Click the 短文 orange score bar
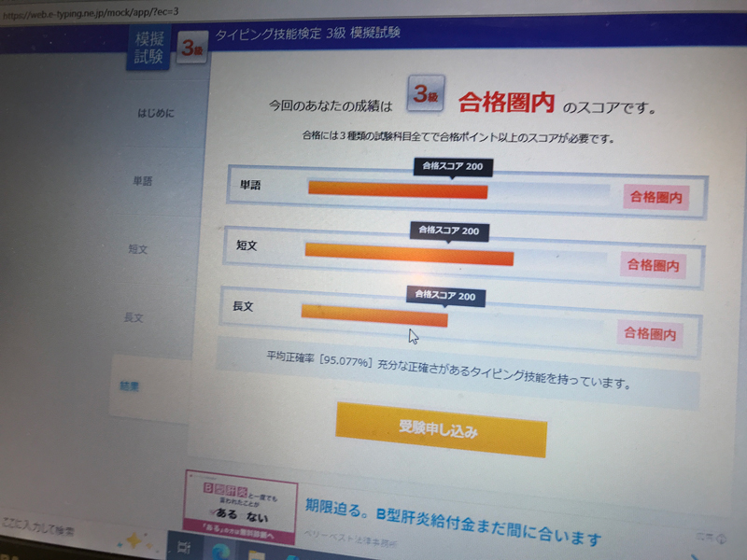This screenshot has height=560, width=747. coord(409,253)
